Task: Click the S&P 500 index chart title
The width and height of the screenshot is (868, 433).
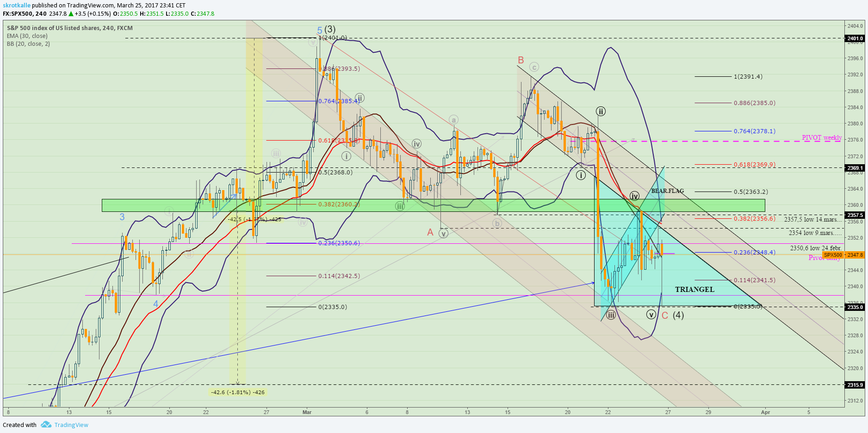Action: point(70,28)
